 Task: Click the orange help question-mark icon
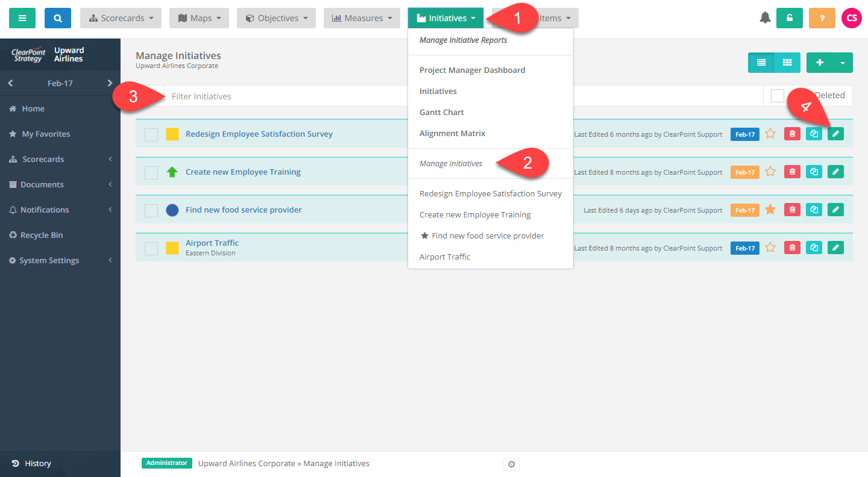(x=822, y=17)
